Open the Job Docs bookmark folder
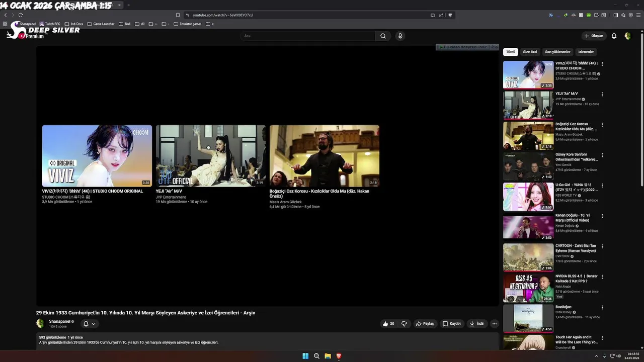644x362 pixels. tap(73, 24)
